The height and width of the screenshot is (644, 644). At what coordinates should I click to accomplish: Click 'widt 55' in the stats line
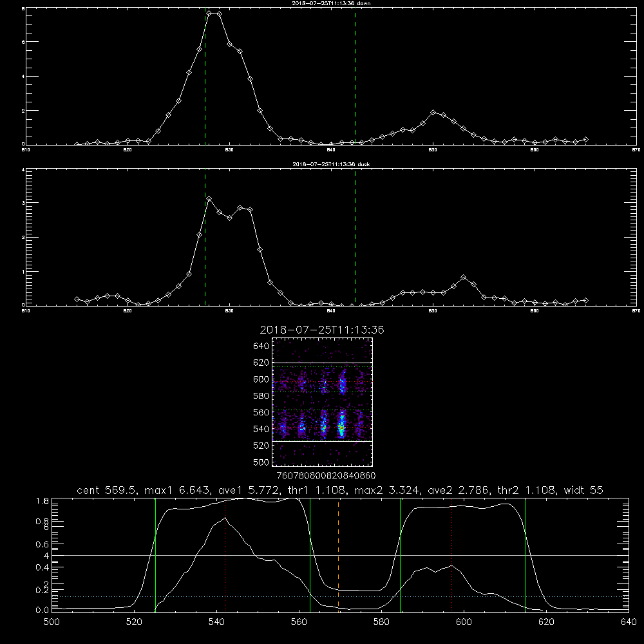583,490
